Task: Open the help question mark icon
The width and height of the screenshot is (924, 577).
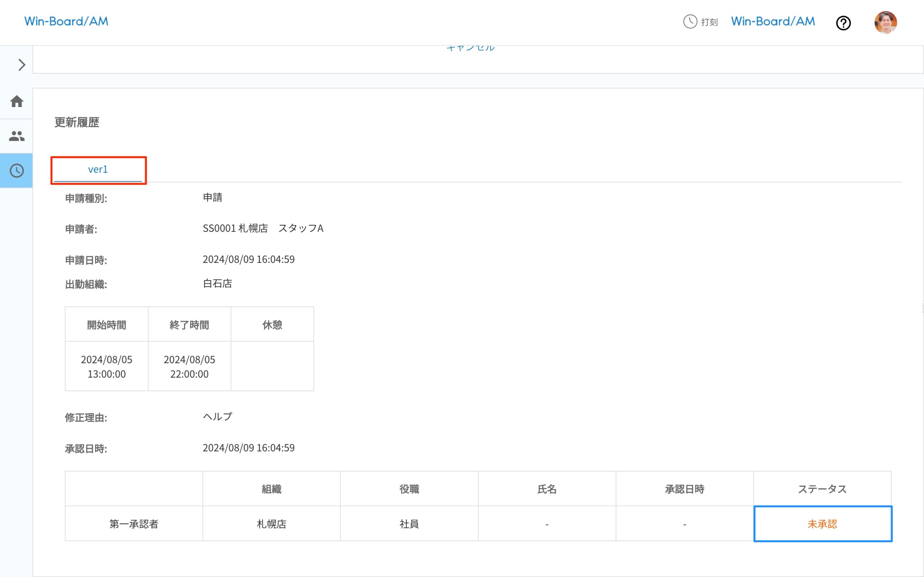Action: (x=843, y=23)
